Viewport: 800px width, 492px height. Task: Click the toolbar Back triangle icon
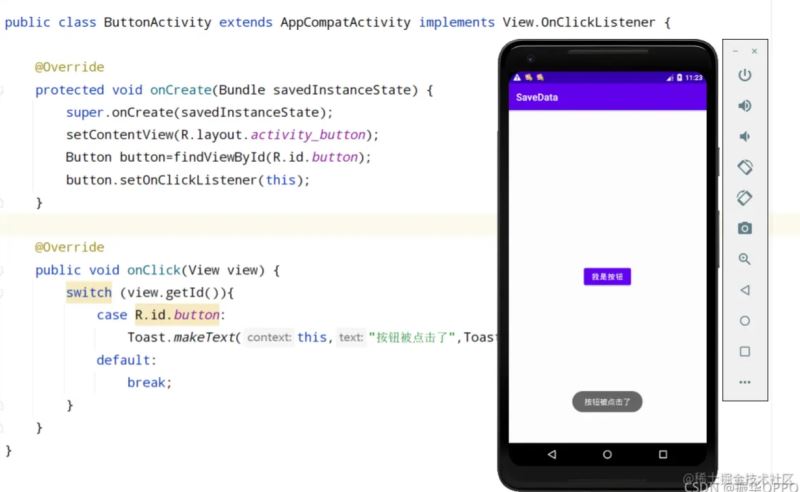(x=744, y=290)
